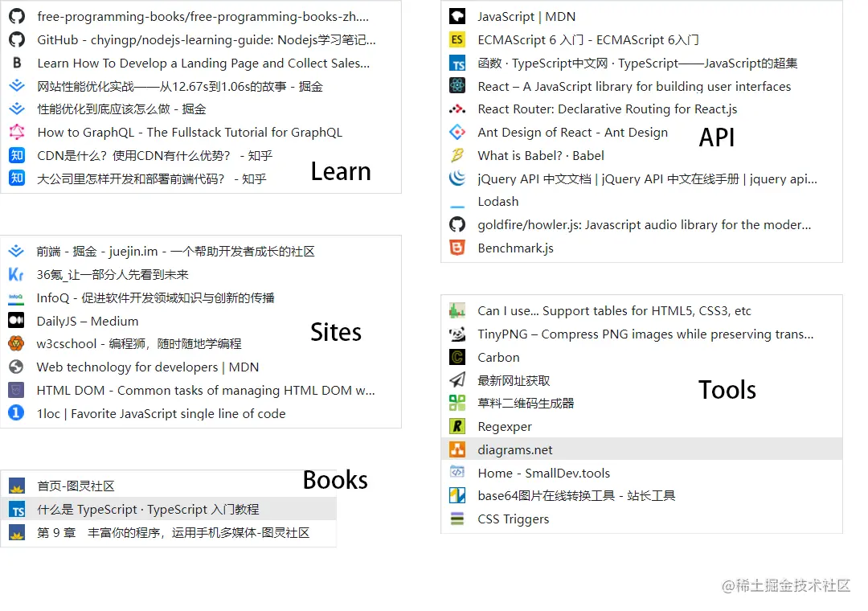Viewport: 868px width, 611px height.
Task: Click the 36氪 Kr icon
Action: tap(16, 274)
